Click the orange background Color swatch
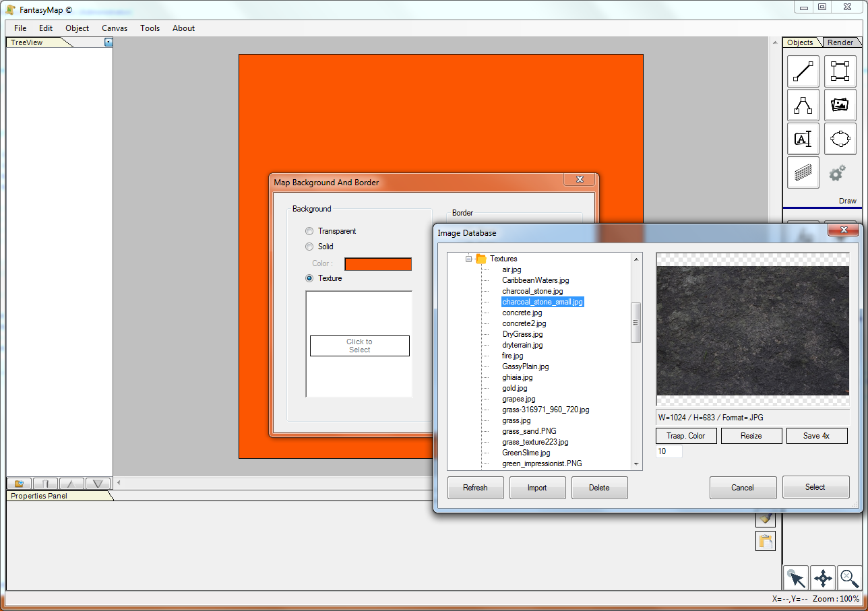Screen dimensions: 868x611 [378, 264]
